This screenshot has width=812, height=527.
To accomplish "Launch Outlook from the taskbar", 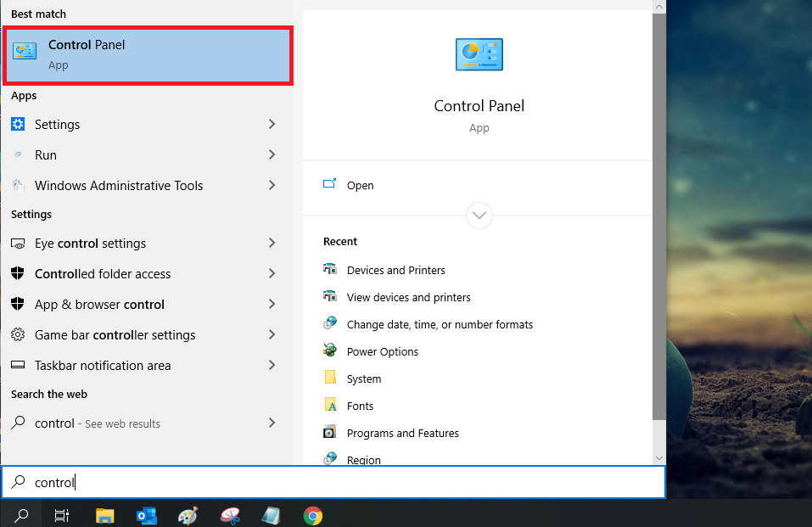I will click(x=147, y=515).
